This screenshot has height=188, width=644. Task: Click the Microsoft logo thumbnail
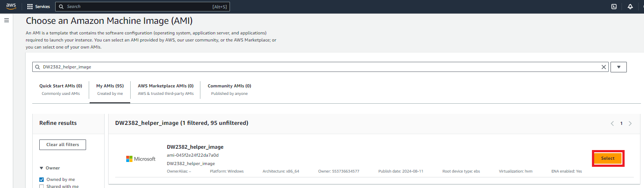click(x=141, y=159)
